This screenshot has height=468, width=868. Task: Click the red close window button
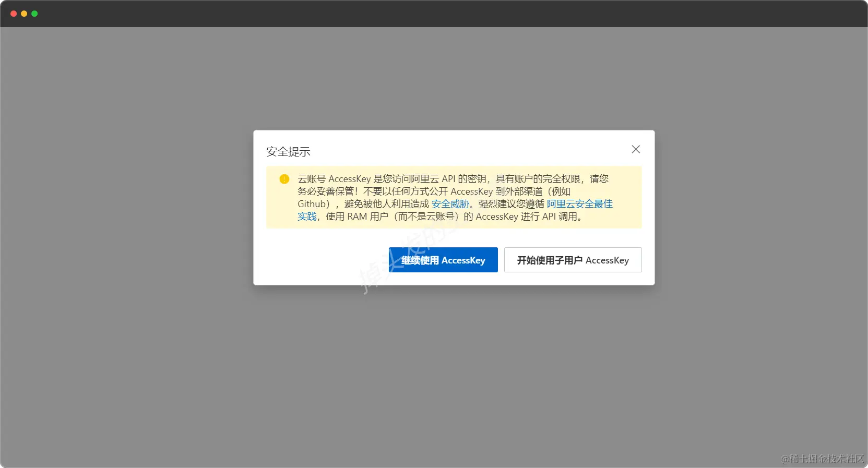tap(14, 14)
